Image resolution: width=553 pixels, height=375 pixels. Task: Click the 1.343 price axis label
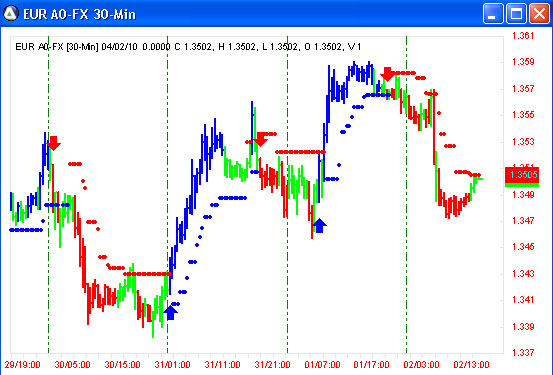pyautogui.click(x=523, y=273)
